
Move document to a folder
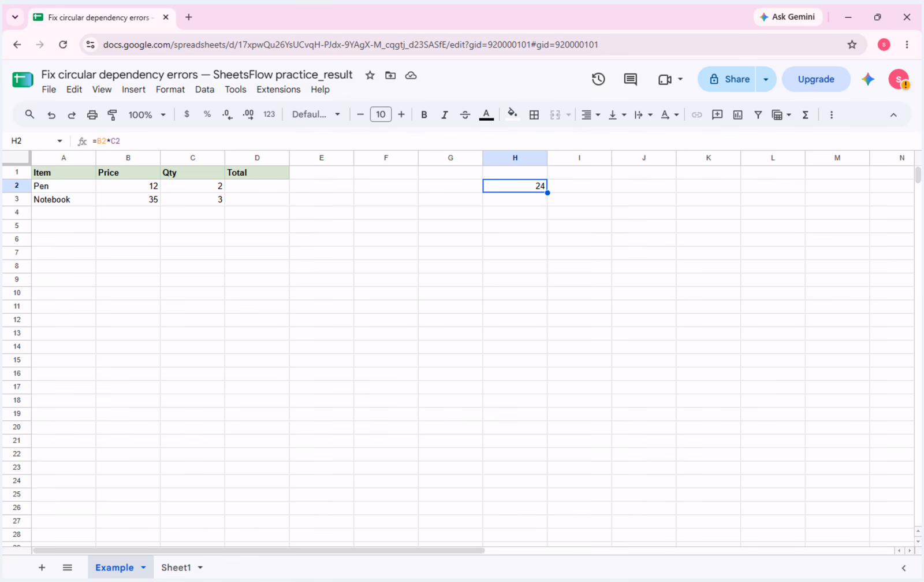point(390,75)
